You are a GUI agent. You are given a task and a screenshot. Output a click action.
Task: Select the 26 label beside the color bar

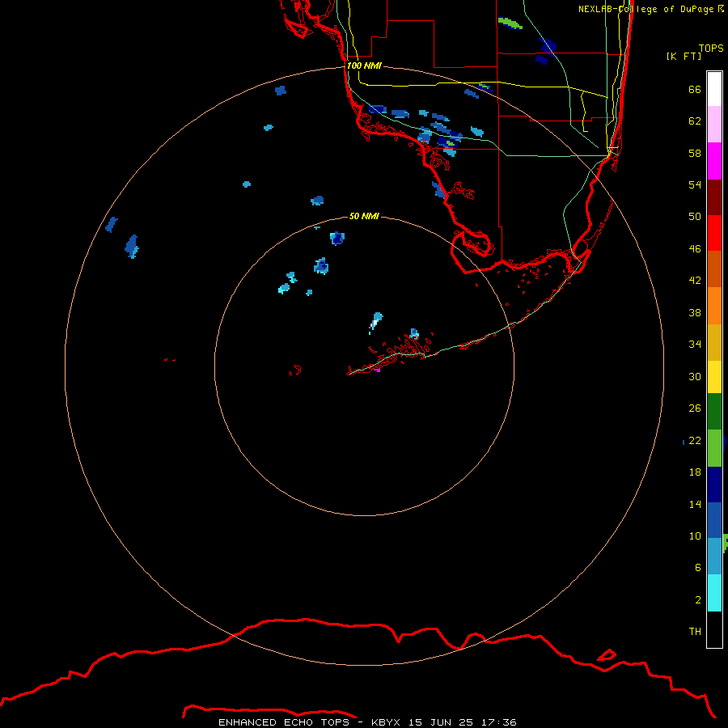point(695,408)
